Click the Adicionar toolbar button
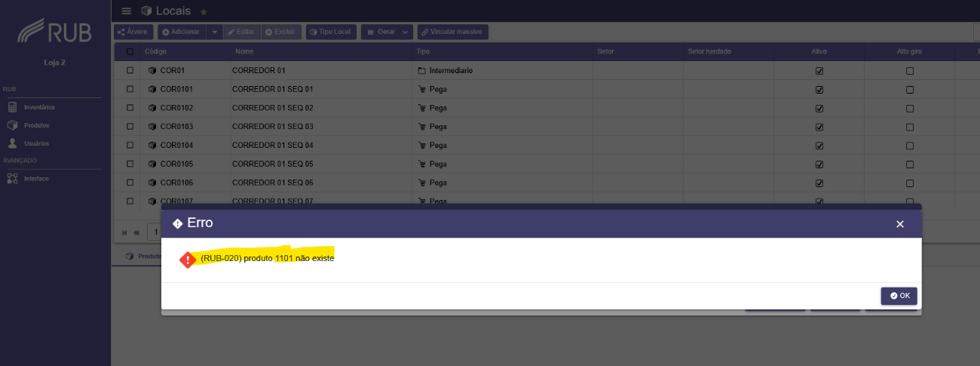Screen dimensions: 980x366 [181, 32]
